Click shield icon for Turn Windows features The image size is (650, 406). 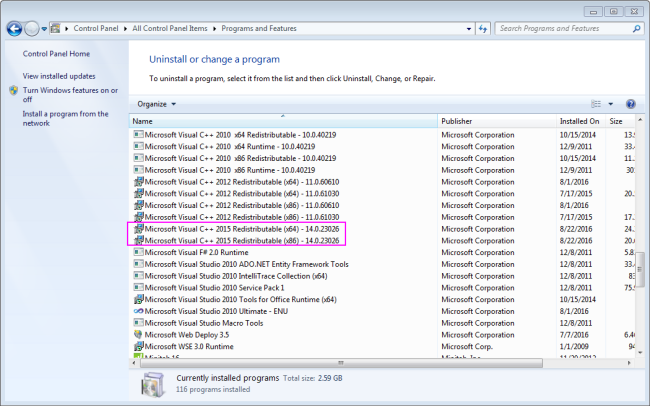(14, 90)
